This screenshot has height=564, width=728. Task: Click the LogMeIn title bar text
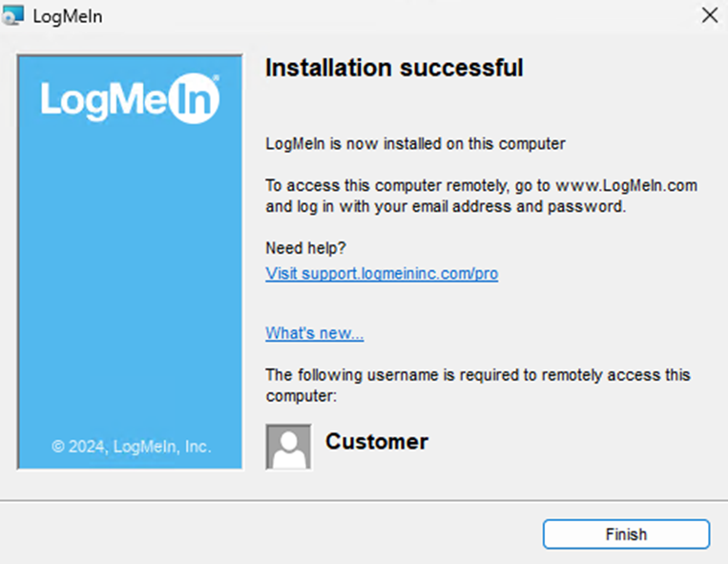pos(68,16)
